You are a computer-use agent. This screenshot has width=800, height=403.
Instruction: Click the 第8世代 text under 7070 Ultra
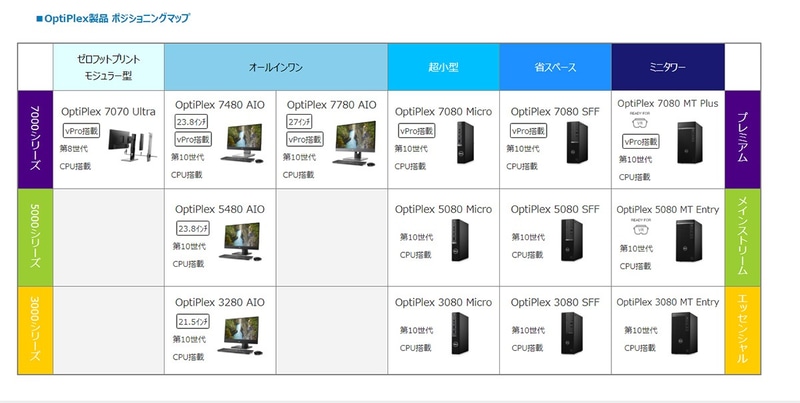point(73,149)
